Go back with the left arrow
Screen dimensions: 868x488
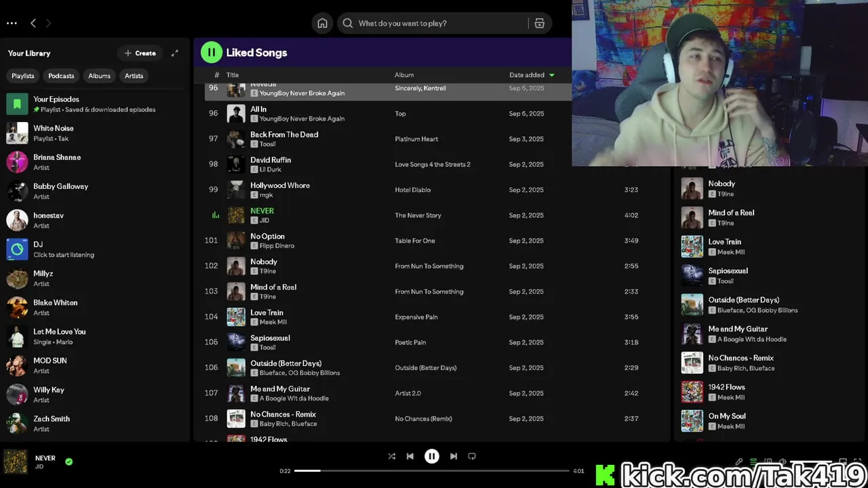point(33,23)
